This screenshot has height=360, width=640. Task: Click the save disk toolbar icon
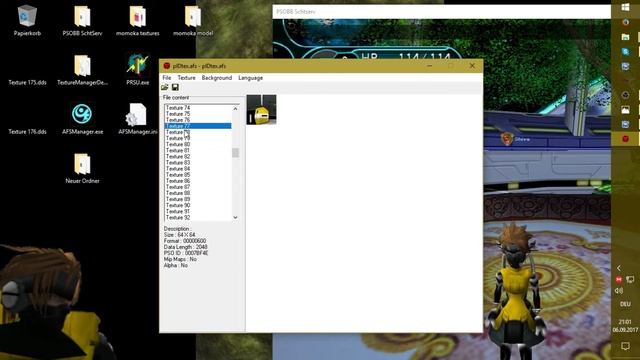click(x=175, y=87)
